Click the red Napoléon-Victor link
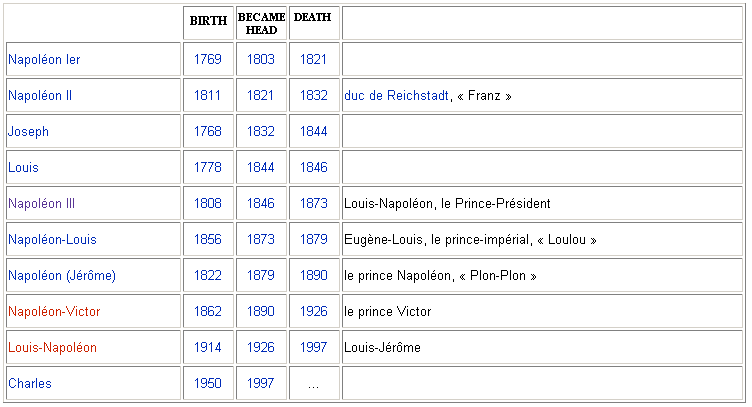This screenshot has width=752, height=407. tap(54, 312)
